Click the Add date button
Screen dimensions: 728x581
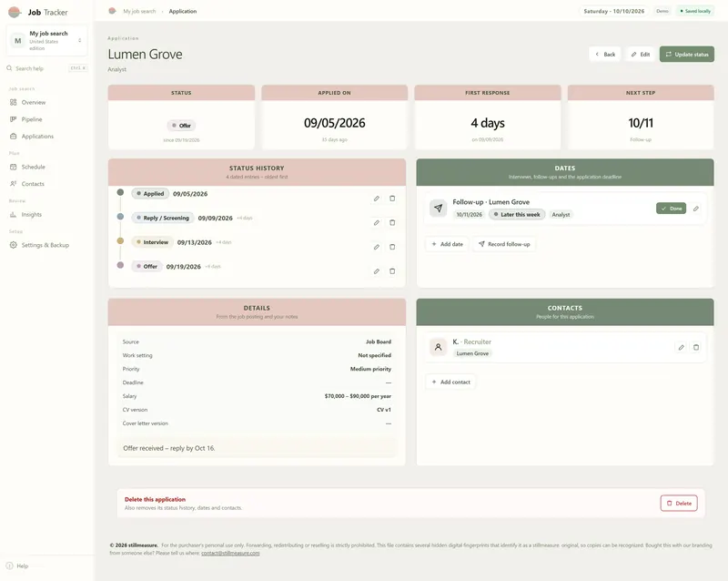447,244
